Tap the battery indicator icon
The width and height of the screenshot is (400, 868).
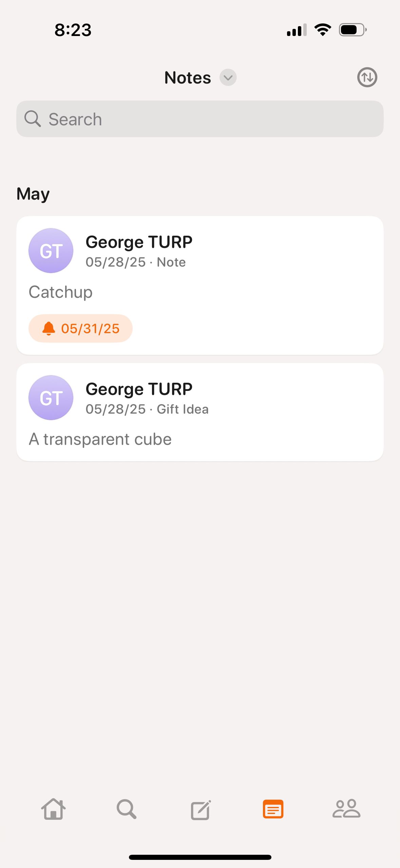353,30
